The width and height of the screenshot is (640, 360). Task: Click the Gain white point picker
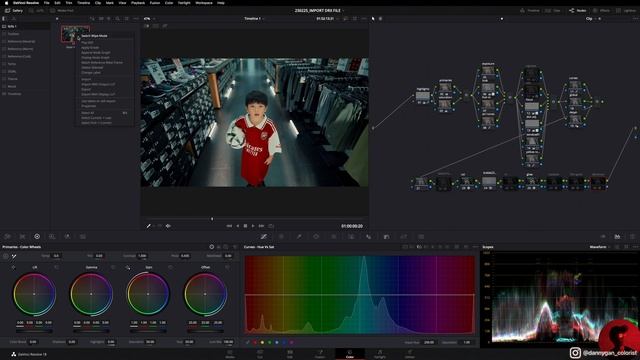point(128,267)
